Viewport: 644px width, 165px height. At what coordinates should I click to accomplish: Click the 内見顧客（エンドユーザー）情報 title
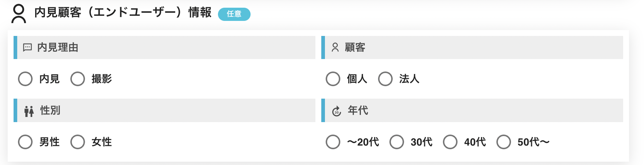click(x=123, y=12)
